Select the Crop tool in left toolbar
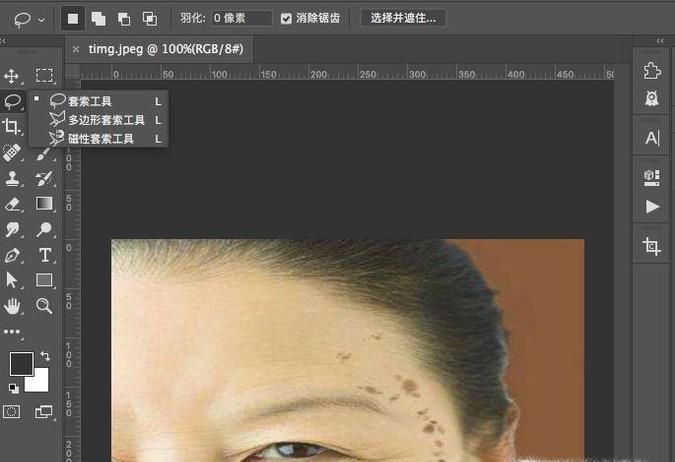The height and width of the screenshot is (462, 675). coord(11,127)
